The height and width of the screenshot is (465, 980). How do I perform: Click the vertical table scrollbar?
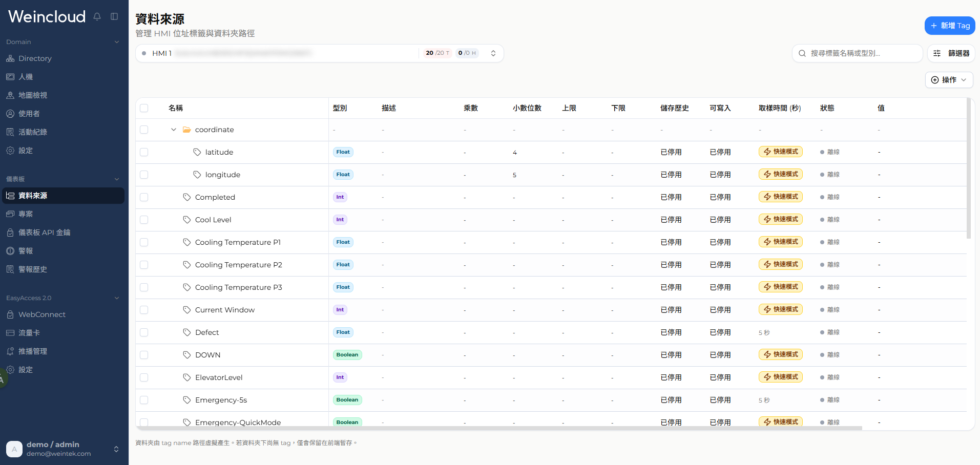(x=968, y=168)
